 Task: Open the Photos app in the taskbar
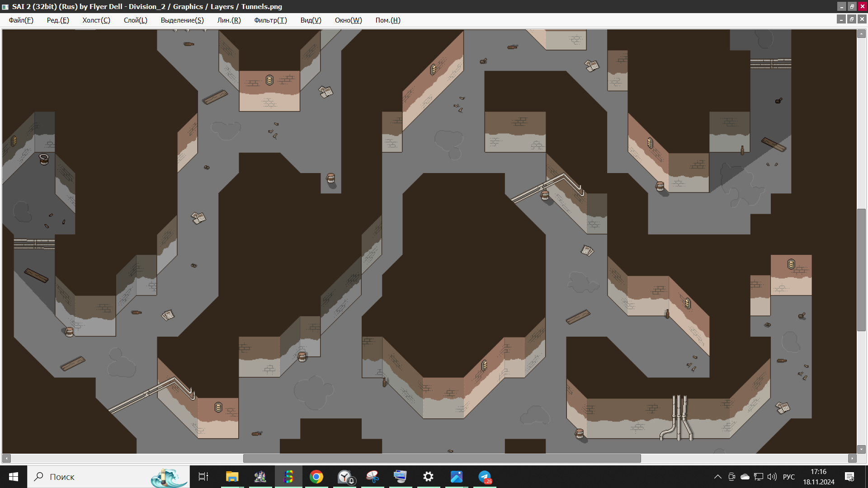pos(457,477)
